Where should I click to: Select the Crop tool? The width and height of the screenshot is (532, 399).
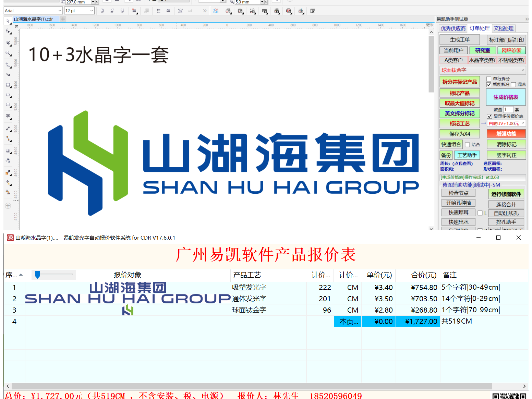point(8,43)
